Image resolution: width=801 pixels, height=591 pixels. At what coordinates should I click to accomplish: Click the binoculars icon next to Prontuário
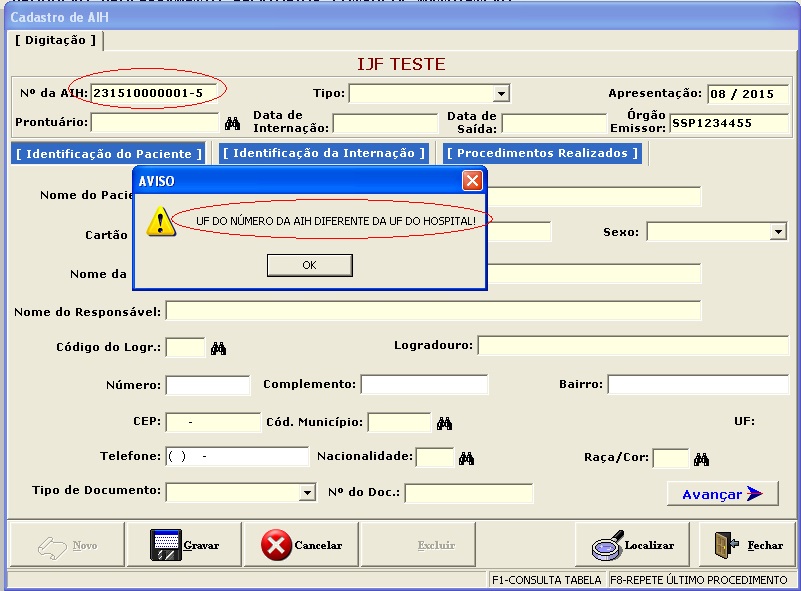point(233,123)
